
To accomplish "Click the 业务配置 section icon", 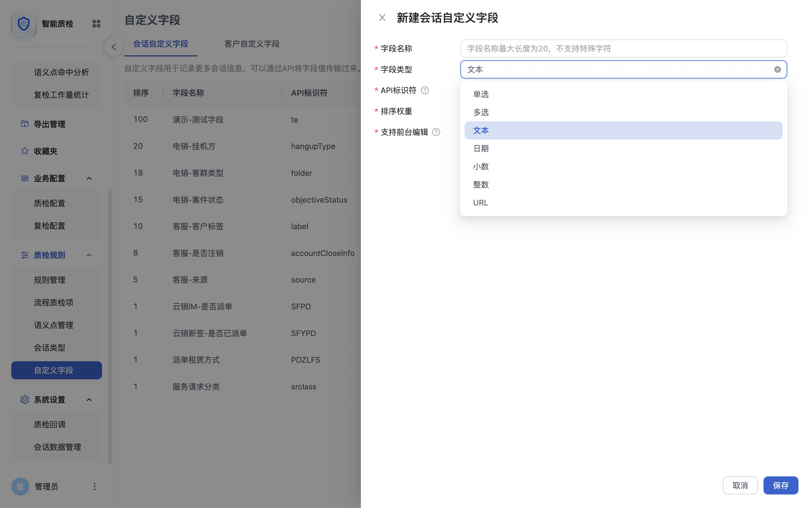I will tap(25, 178).
